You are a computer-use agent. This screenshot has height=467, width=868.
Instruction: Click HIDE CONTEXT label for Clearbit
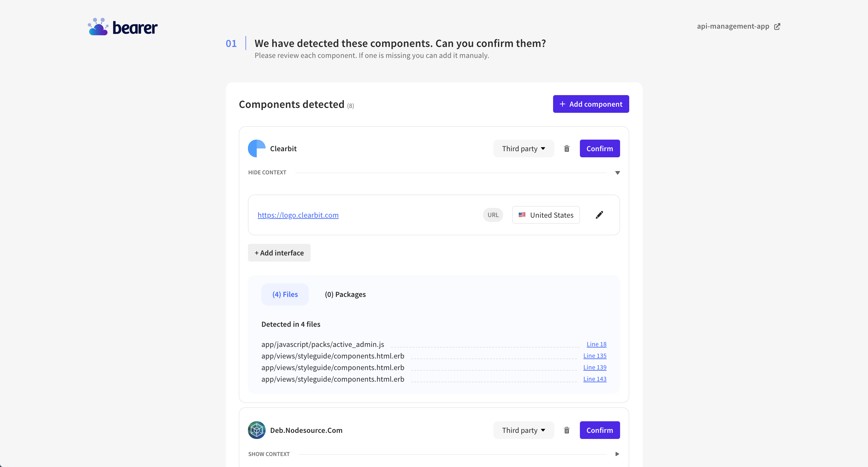point(267,172)
